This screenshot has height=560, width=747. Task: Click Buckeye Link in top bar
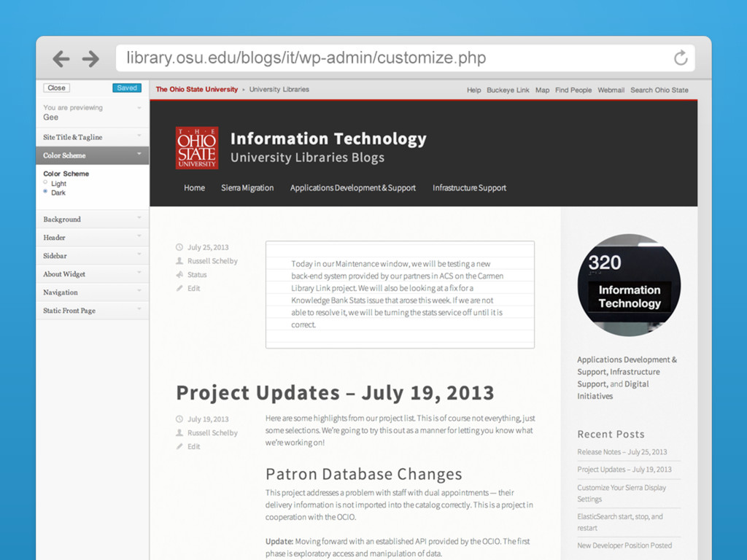(x=508, y=90)
